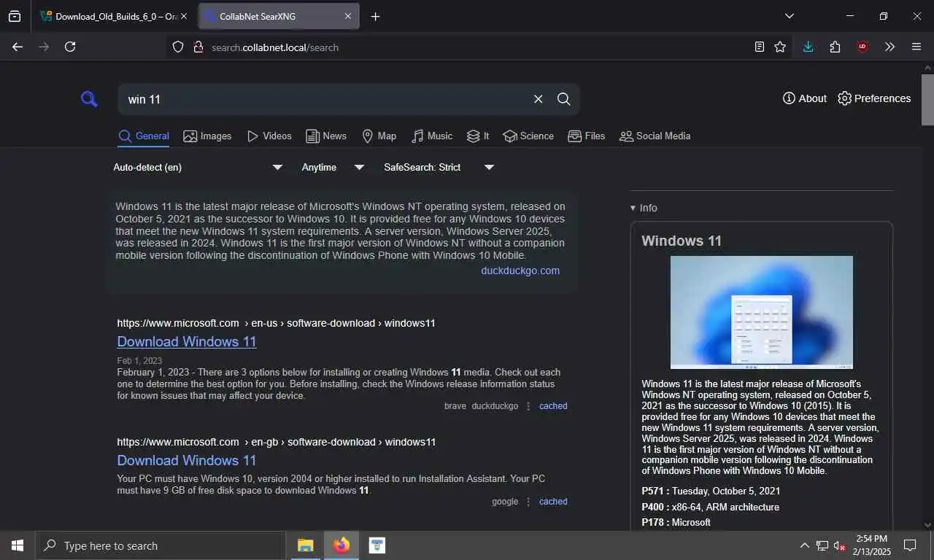Open the third pinned taskbar app
The width and height of the screenshot is (934, 560).
377,545
